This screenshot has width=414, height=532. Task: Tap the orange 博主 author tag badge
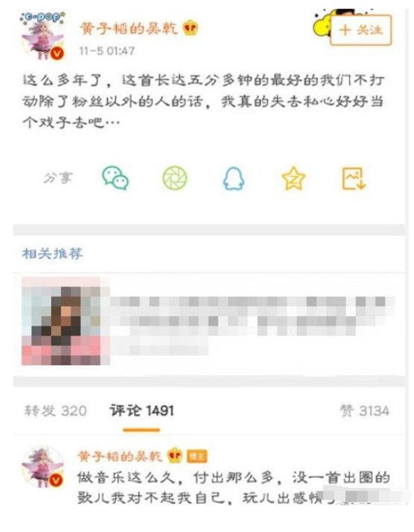click(x=197, y=456)
